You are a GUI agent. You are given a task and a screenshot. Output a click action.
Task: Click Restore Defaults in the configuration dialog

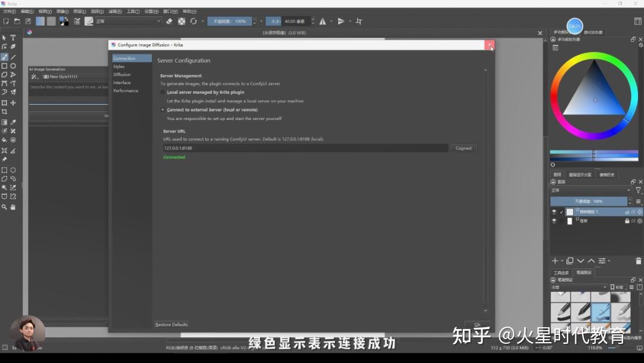click(171, 324)
